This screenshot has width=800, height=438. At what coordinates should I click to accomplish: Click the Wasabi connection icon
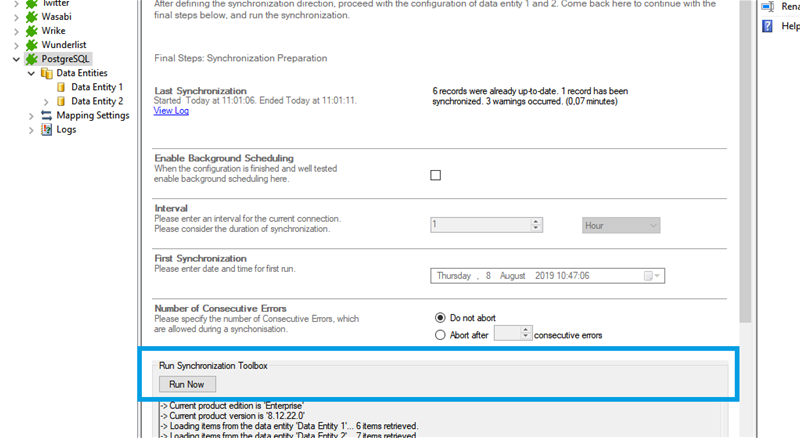pyautogui.click(x=31, y=17)
